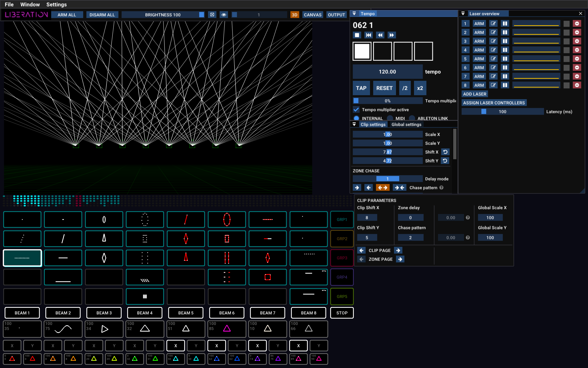588x368 pixels.
Task: Reset Shift X with its revert icon
Action: [445, 152]
